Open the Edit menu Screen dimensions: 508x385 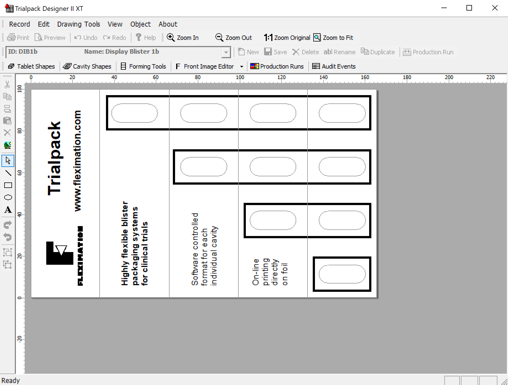[43, 24]
